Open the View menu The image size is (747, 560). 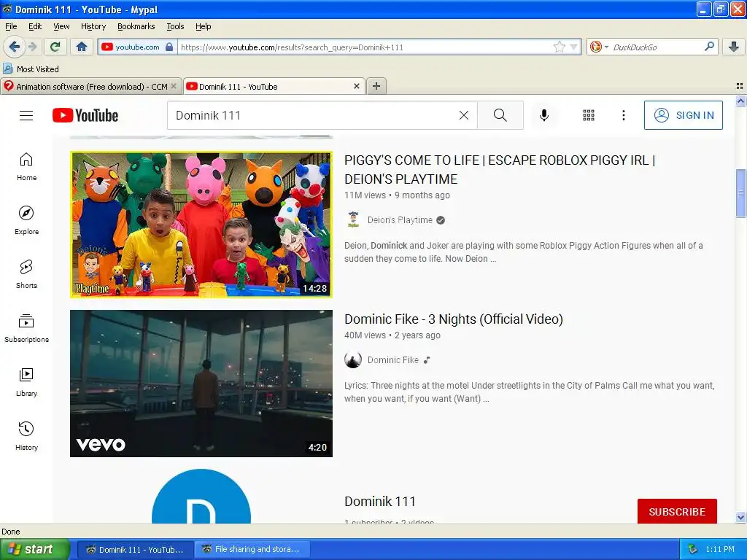click(x=61, y=26)
